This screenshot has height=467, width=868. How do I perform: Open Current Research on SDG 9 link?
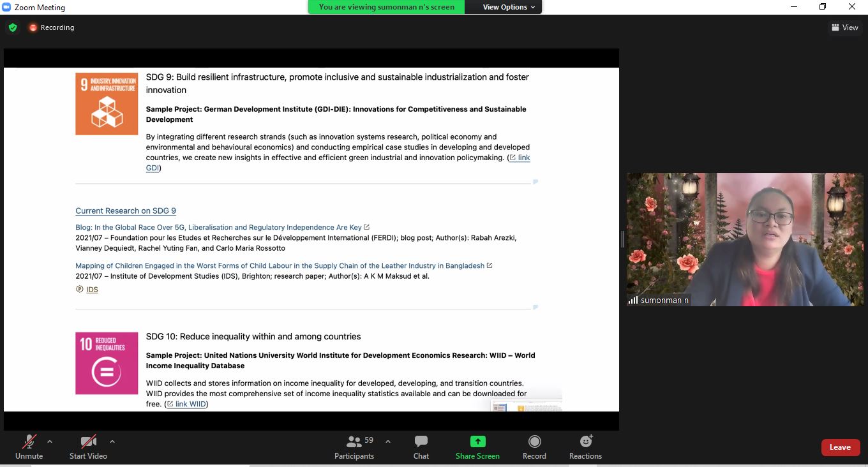coord(126,211)
